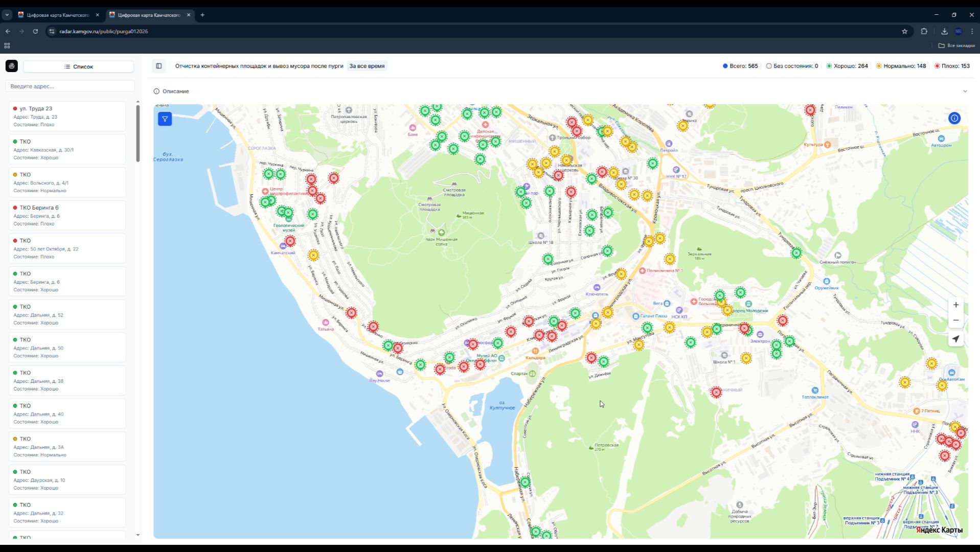Viewport: 980px width, 552px height.
Task: Toggle the Без состояния: 0 filter
Action: [x=792, y=66]
